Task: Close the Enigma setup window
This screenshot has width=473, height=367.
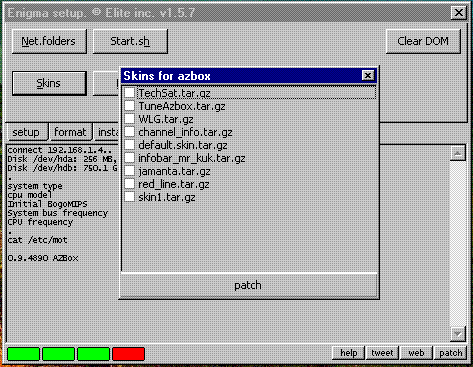Action: (458, 13)
